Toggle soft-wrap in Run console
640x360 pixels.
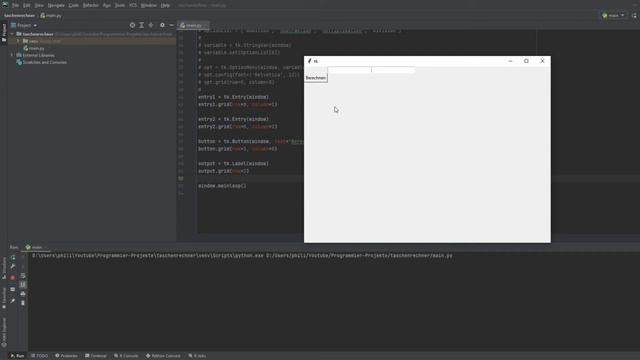pos(23,276)
